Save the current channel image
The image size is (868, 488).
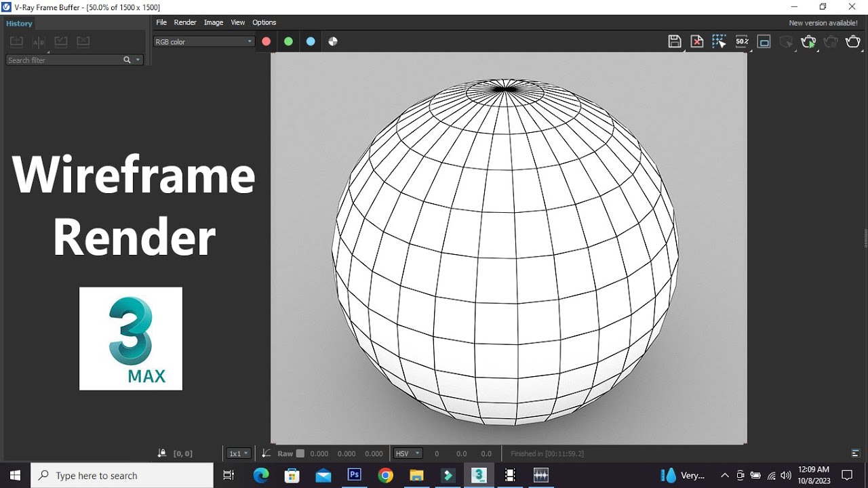(674, 41)
